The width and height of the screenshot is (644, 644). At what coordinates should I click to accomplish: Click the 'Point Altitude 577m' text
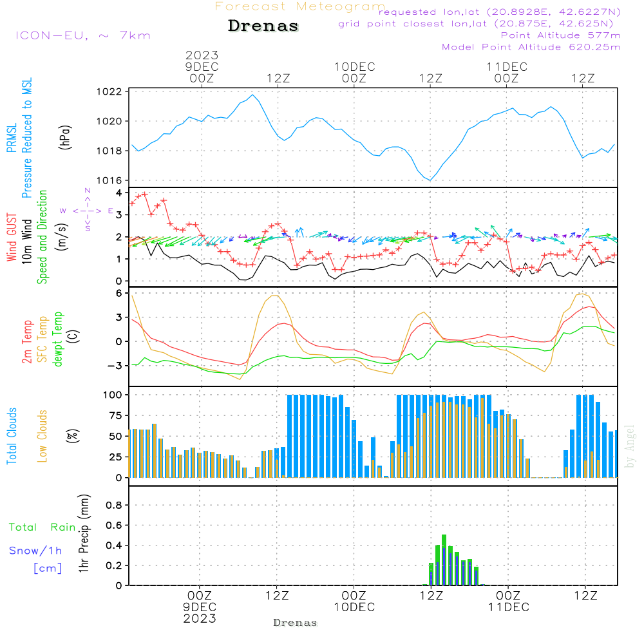[x=561, y=35]
